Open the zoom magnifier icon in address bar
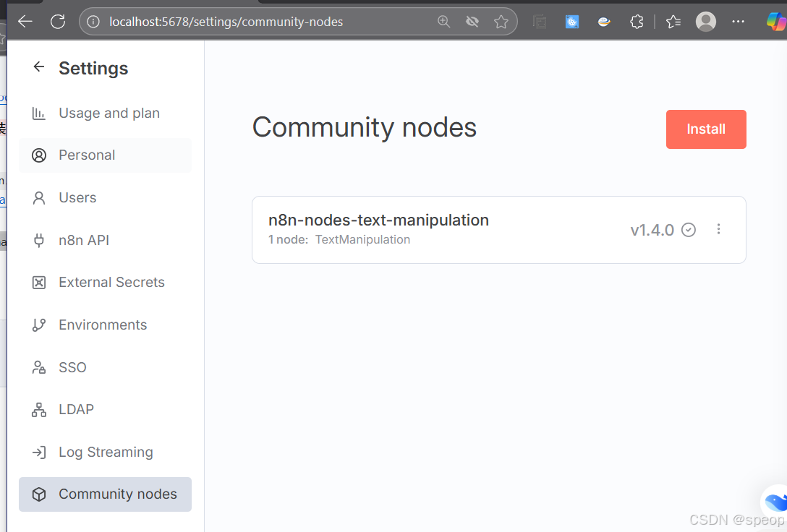 pyautogui.click(x=443, y=22)
